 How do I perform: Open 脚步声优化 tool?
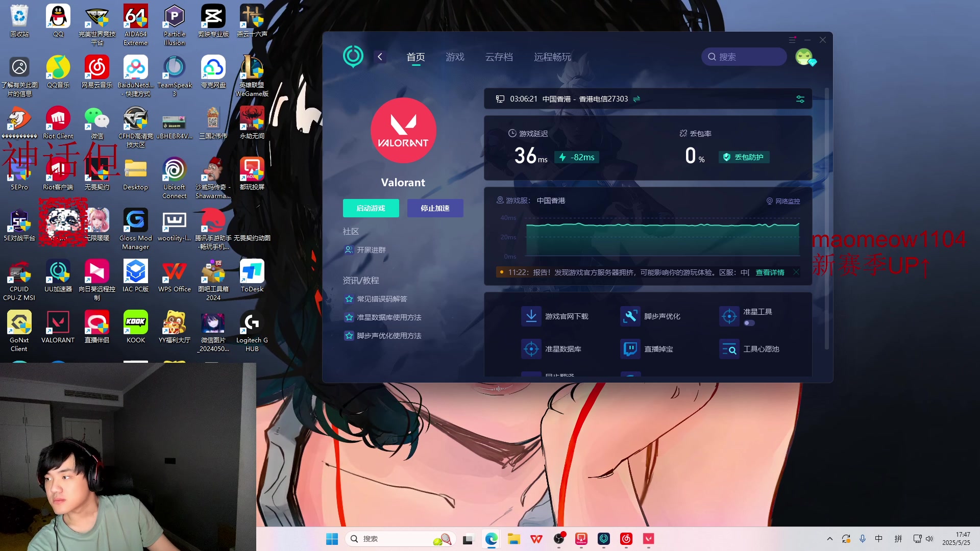(x=651, y=316)
